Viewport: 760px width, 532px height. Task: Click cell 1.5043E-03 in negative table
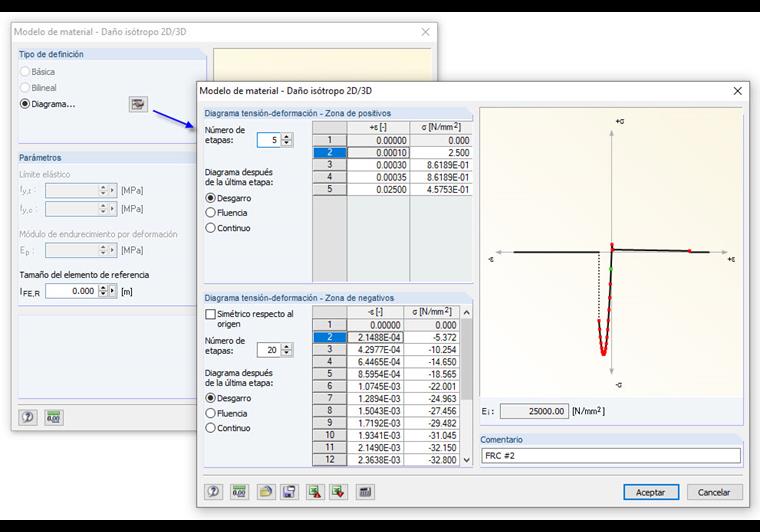click(375, 410)
